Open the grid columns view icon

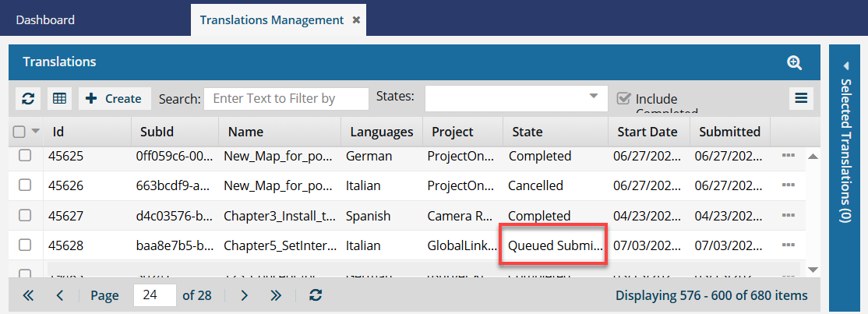coord(59,99)
